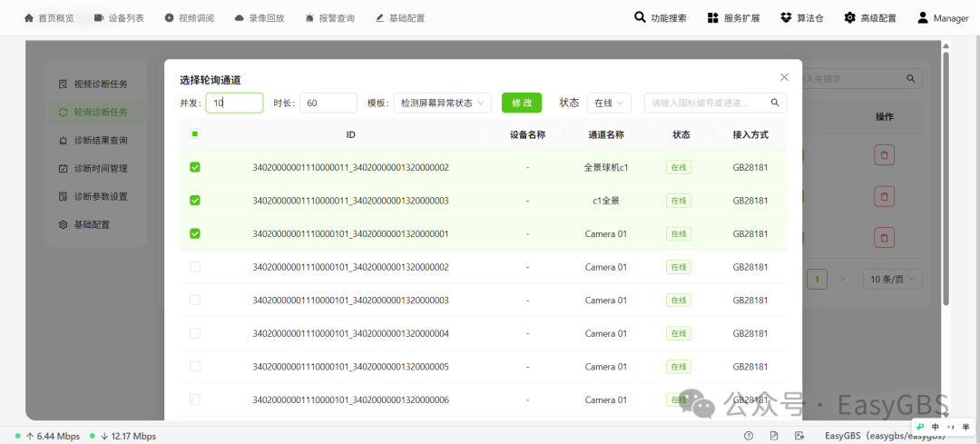Viewport: 980px width, 444px height.
Task: Click document icon in status bar
Action: 774,436
